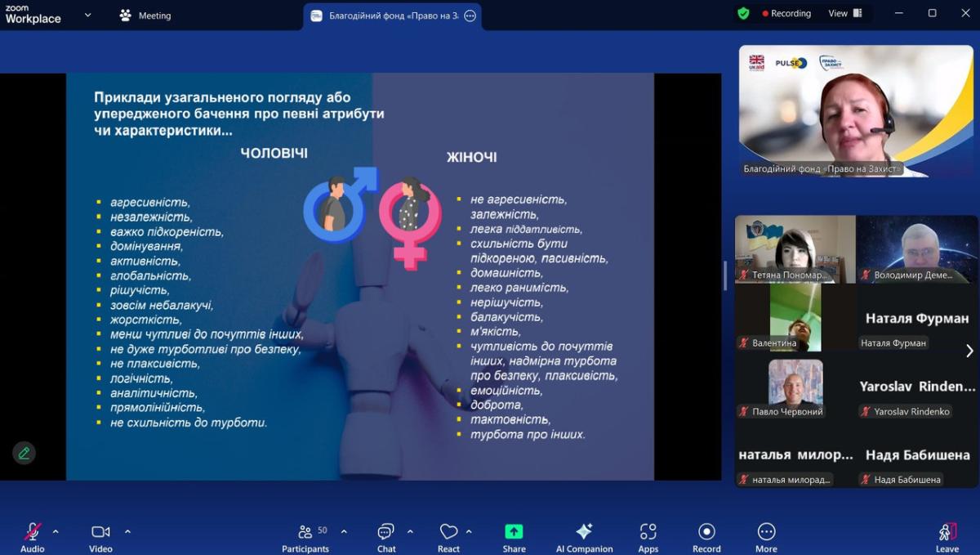Image resolution: width=980 pixels, height=555 pixels.
Task: Click the annotation pencil icon
Action: (24, 453)
